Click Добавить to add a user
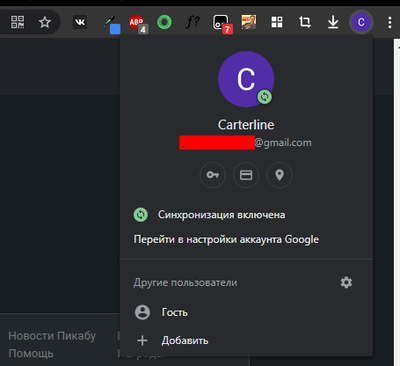Screen dimensions: 400x366 coord(246,341)
